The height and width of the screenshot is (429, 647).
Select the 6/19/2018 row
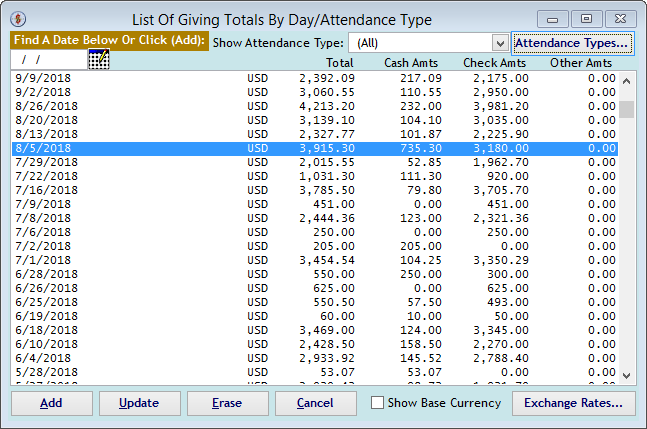[x=314, y=317]
